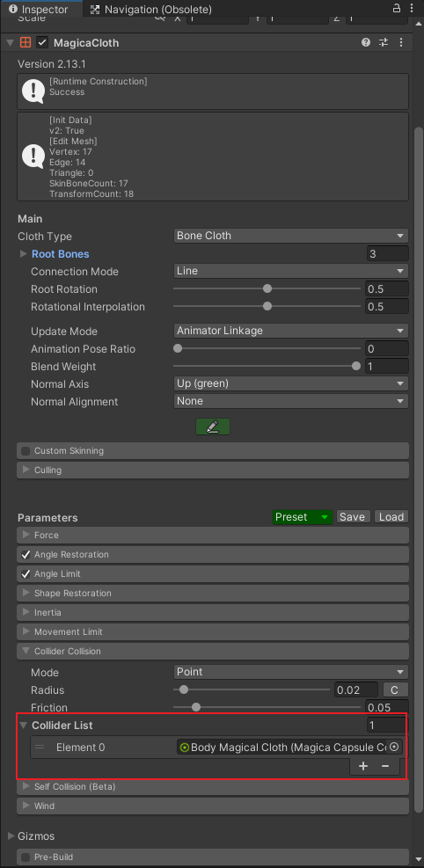Click the Rotational Interpolation value field
The image size is (424, 868).
pyautogui.click(x=387, y=307)
